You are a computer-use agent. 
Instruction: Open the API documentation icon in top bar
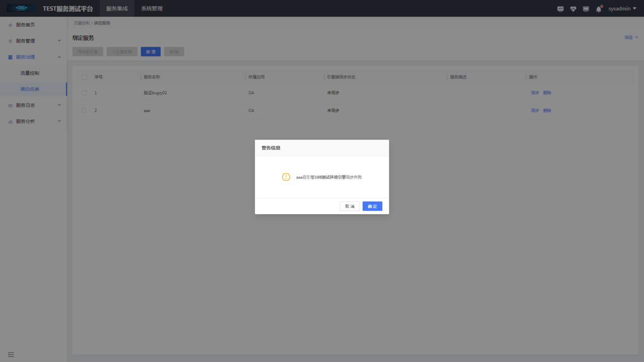(560, 9)
